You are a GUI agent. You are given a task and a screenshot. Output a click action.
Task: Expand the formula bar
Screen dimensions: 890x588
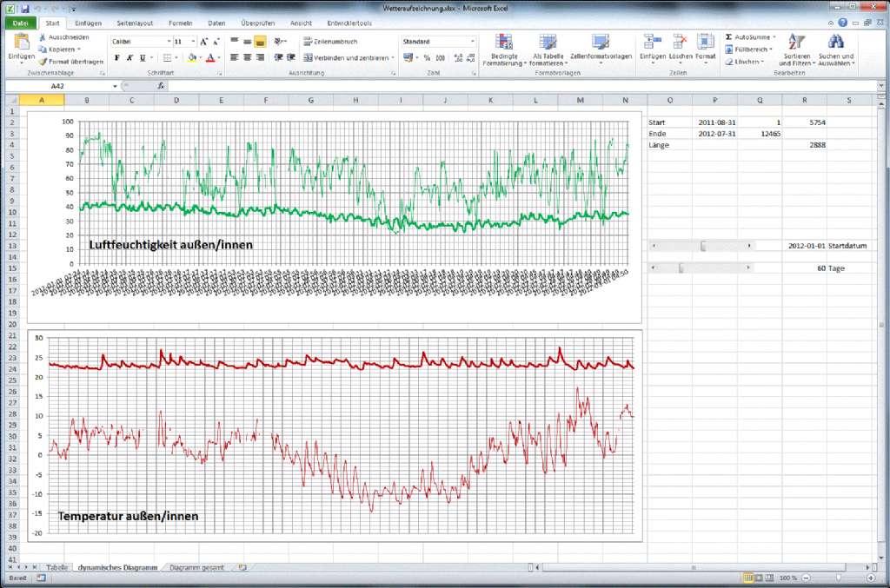tap(881, 86)
